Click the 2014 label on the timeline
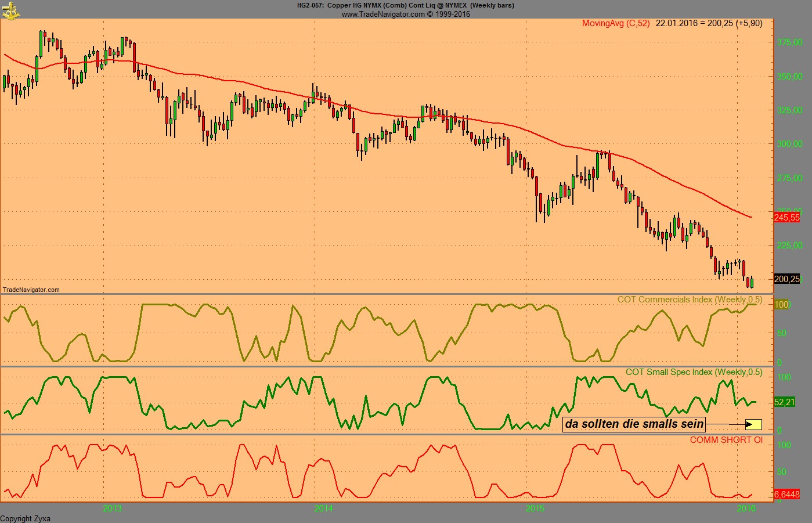This screenshot has width=812, height=523. 323,508
